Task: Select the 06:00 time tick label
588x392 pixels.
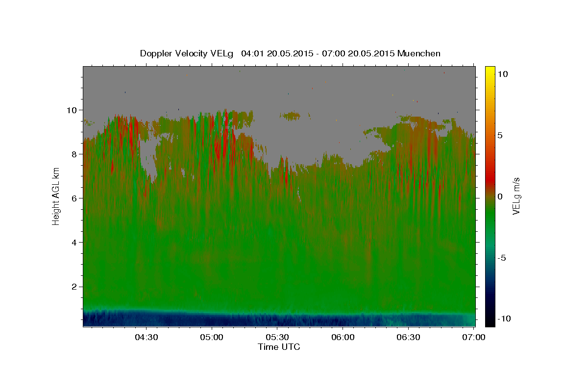Action: pyautogui.click(x=343, y=337)
